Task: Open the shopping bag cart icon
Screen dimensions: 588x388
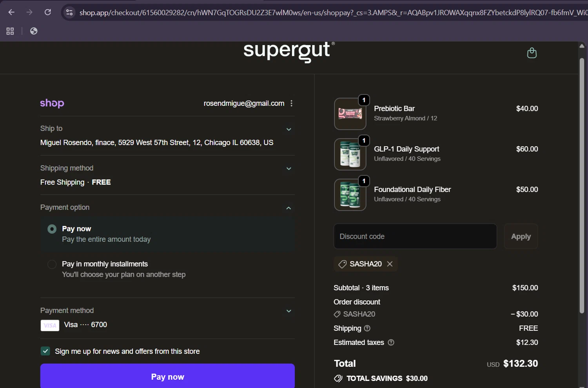Action: coord(532,53)
